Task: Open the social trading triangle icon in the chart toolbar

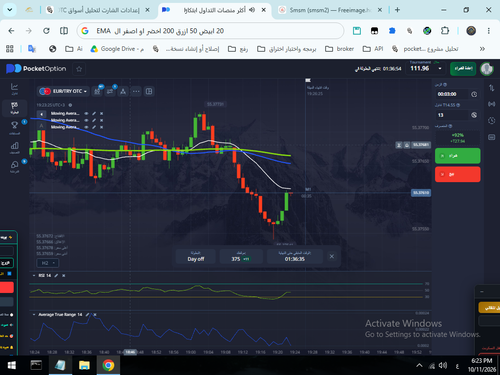Action: [123, 91]
